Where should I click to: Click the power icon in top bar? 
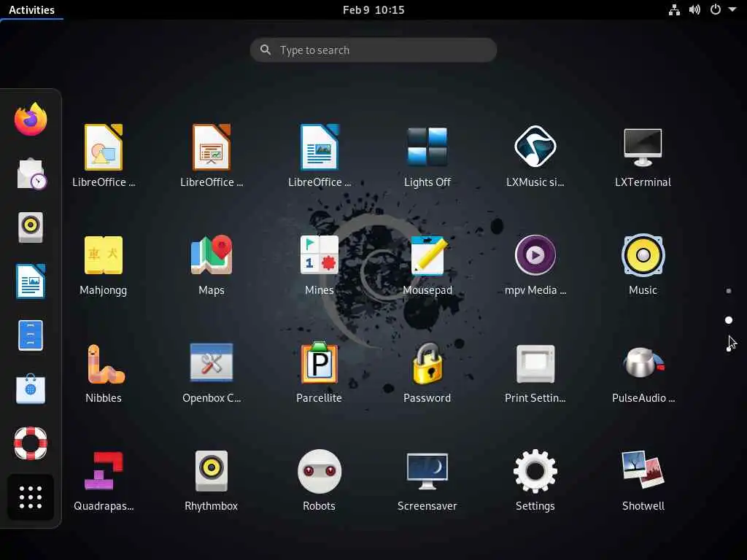(x=715, y=9)
